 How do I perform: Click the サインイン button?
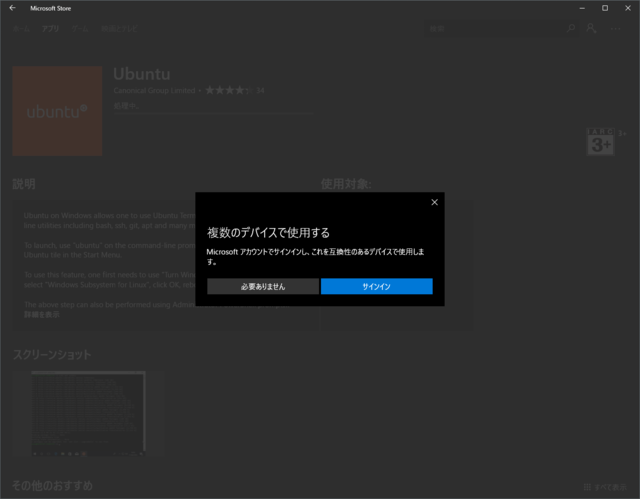click(x=376, y=286)
